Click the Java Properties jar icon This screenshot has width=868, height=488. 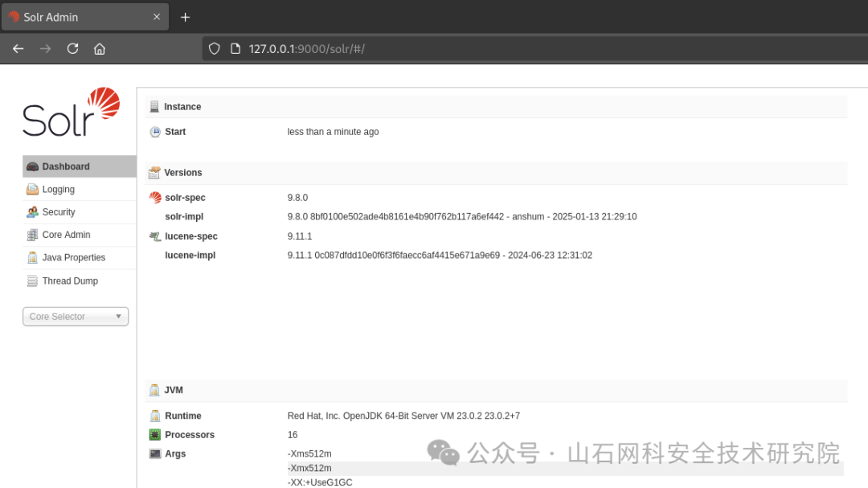pyautogui.click(x=32, y=257)
